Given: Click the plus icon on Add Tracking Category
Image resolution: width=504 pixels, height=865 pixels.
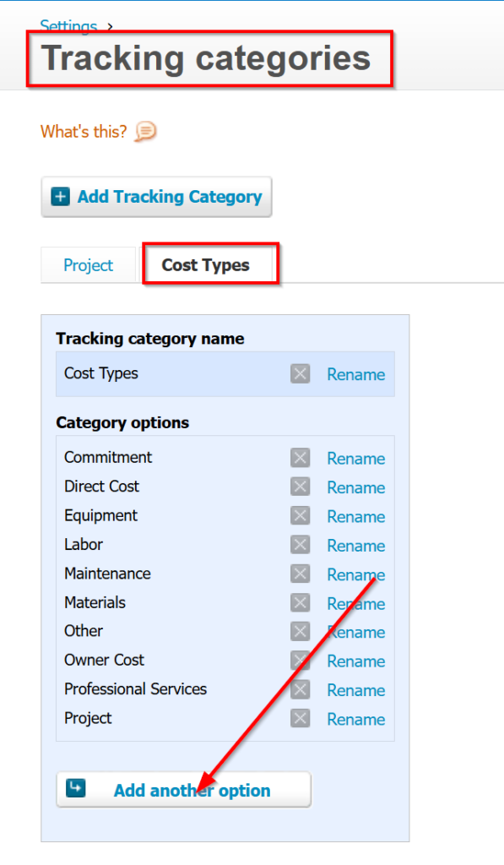Looking at the screenshot, I should 61,196.
